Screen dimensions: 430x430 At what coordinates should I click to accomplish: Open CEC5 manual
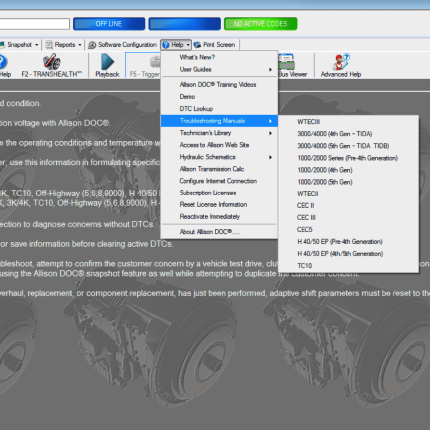coord(348,229)
